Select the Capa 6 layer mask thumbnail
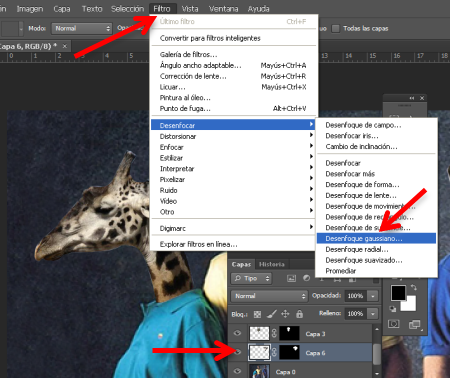This screenshot has width=450, height=378. coord(289,352)
